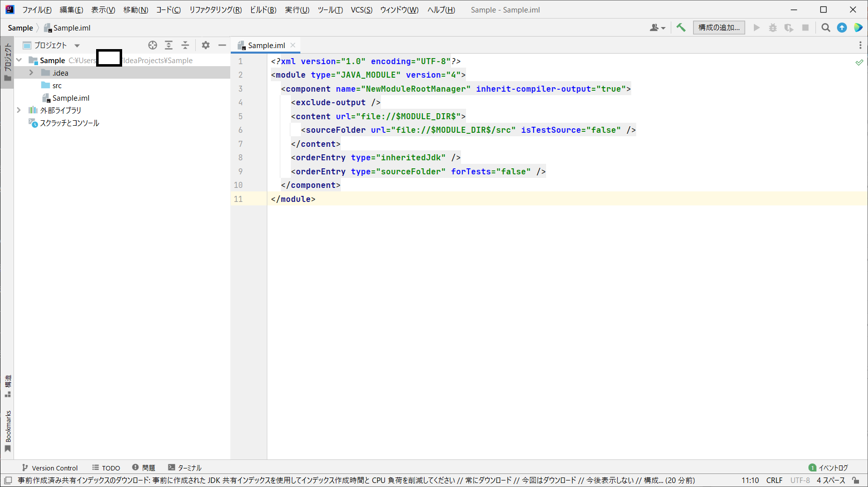Expand the .idea folder
The width and height of the screenshot is (868, 487).
click(x=31, y=73)
